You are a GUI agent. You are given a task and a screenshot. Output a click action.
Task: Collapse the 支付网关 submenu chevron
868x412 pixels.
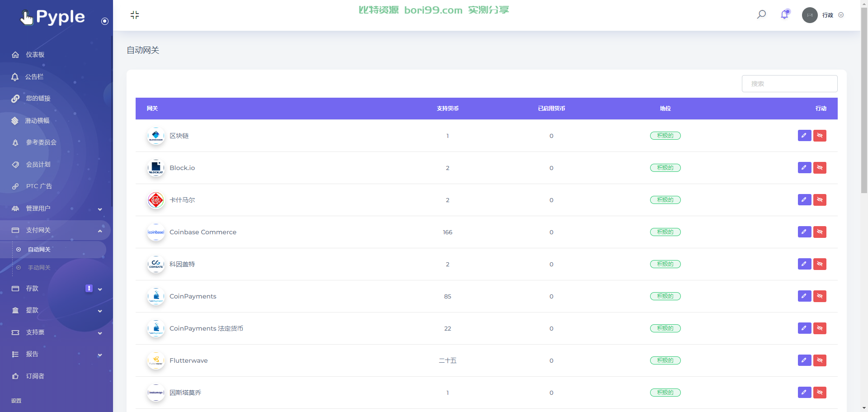click(100, 231)
